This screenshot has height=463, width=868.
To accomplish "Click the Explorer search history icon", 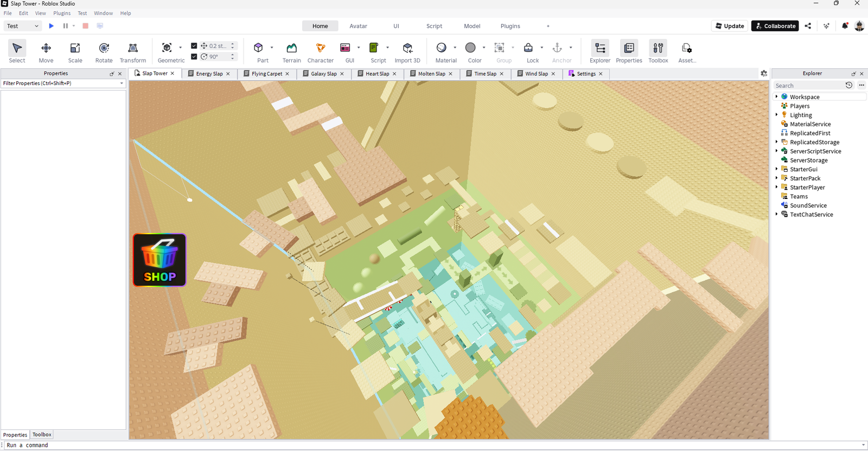I will (x=849, y=85).
